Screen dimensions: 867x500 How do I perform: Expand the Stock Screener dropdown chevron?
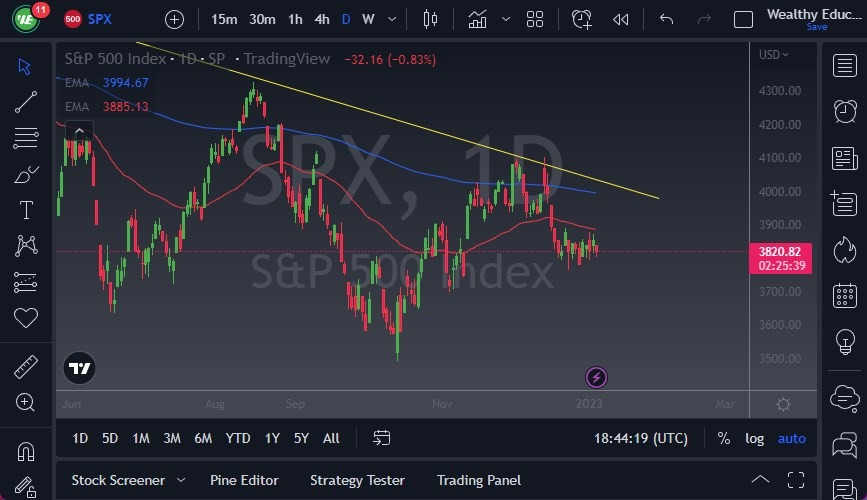pyautogui.click(x=181, y=480)
